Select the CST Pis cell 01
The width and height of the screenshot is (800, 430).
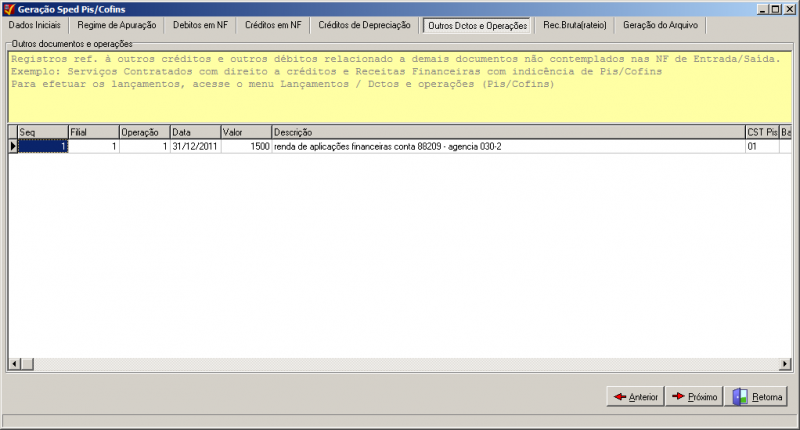click(762, 146)
